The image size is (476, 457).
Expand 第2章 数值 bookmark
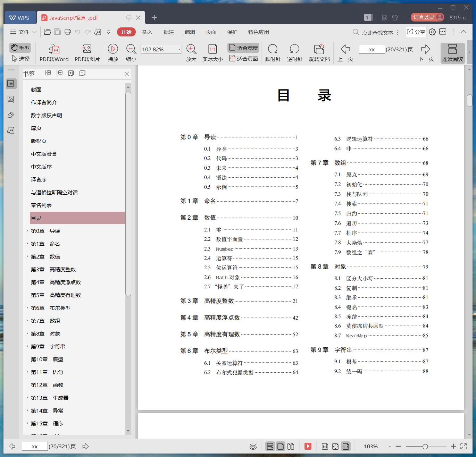point(27,256)
